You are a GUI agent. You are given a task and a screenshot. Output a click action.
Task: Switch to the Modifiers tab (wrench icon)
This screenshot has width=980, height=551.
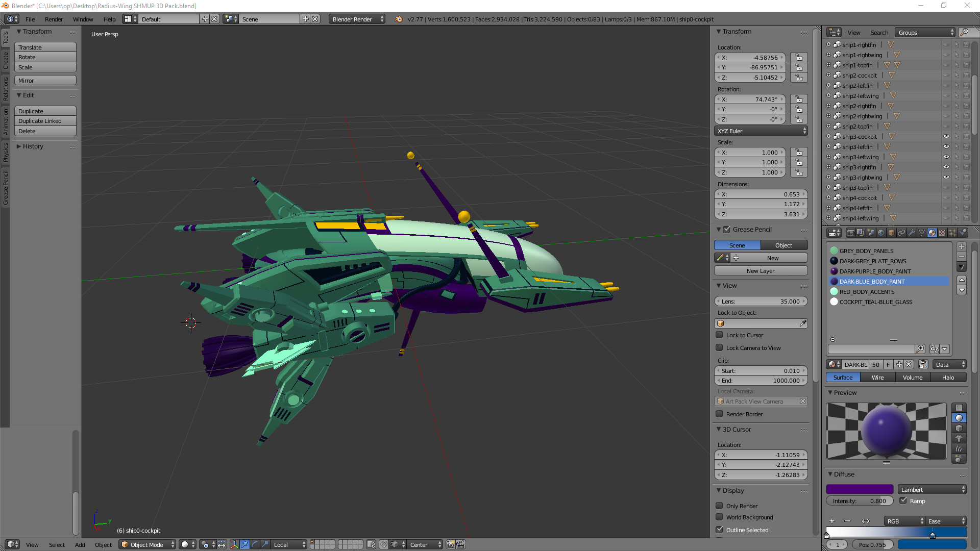point(912,233)
